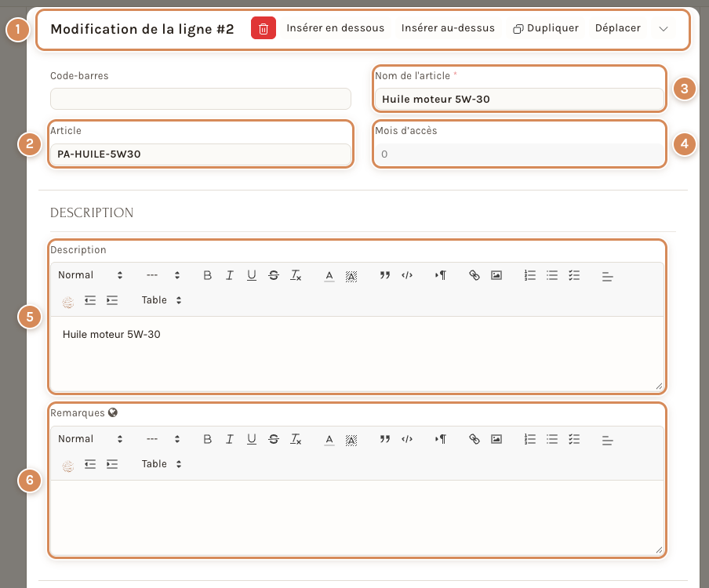Duplicate the row with Dupliquer

pos(546,28)
